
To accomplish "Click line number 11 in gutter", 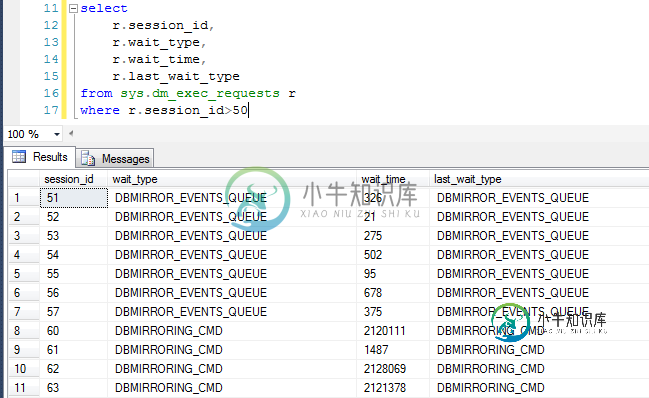I will 51,8.
